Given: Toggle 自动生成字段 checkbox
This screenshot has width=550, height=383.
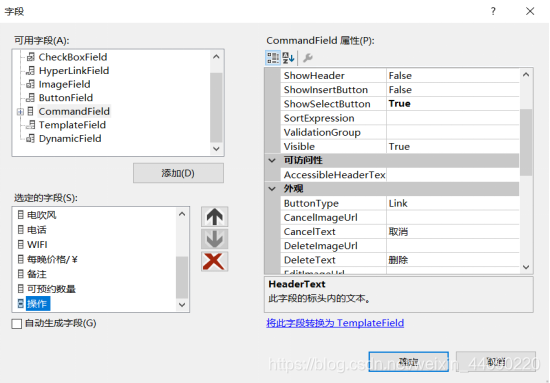Looking at the screenshot, I should pyautogui.click(x=16, y=323).
